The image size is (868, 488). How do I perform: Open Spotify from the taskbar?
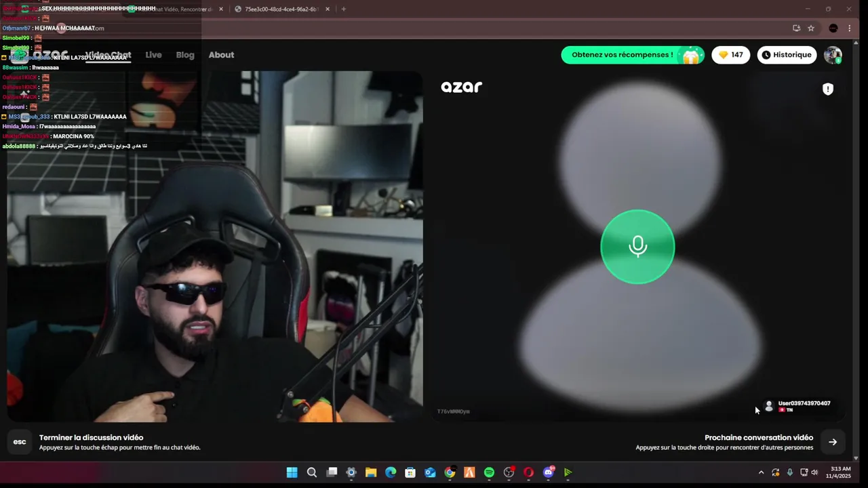coord(489,472)
